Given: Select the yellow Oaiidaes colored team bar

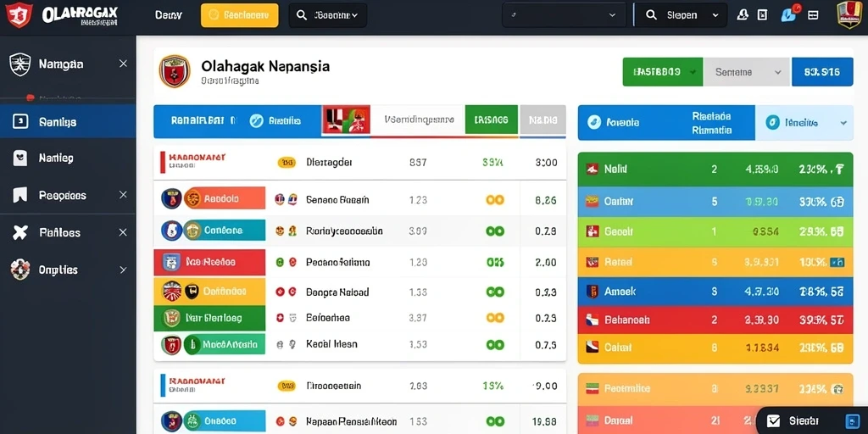Looking at the screenshot, I should point(210,291).
